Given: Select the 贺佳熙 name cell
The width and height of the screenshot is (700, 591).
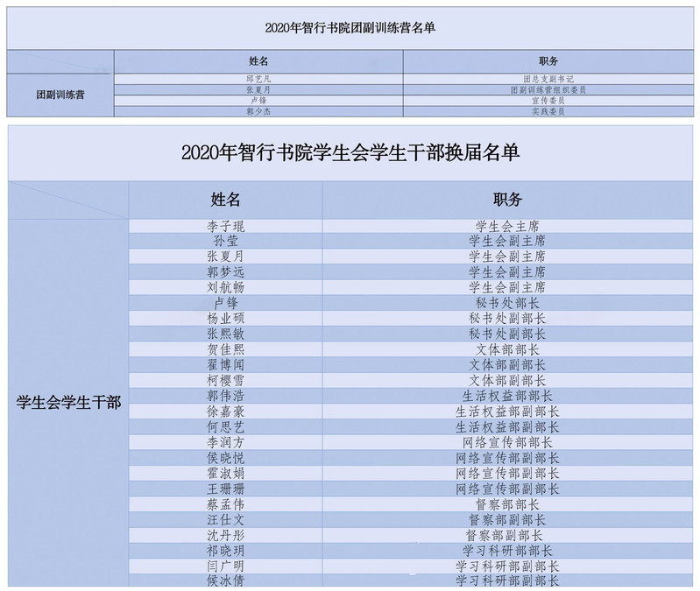Looking at the screenshot, I should point(225,349).
